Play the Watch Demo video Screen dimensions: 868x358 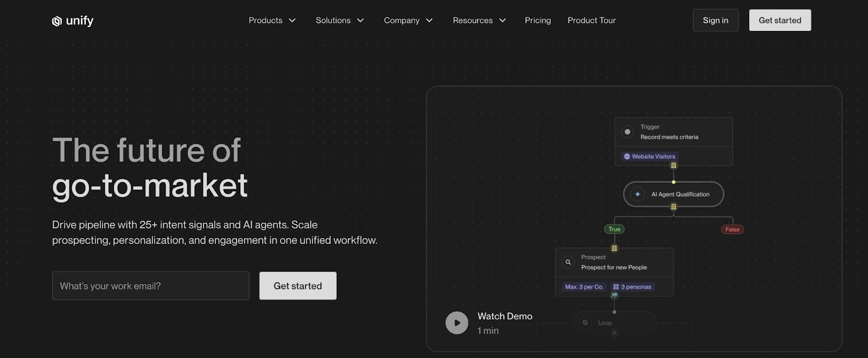457,323
